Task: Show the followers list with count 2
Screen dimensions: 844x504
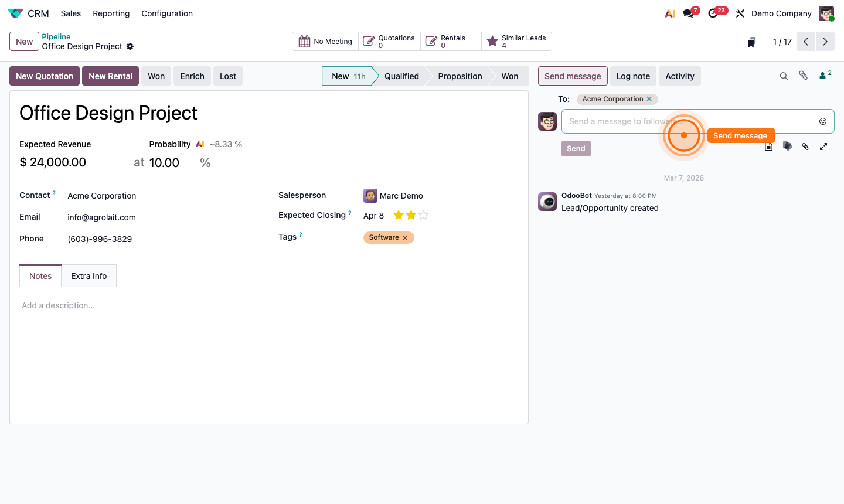Action: click(825, 75)
